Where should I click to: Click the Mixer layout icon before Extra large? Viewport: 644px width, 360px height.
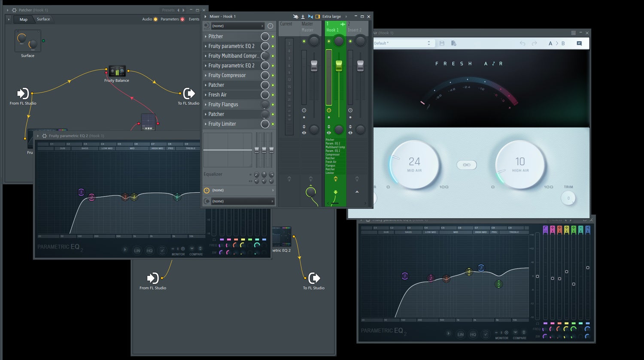318,16
